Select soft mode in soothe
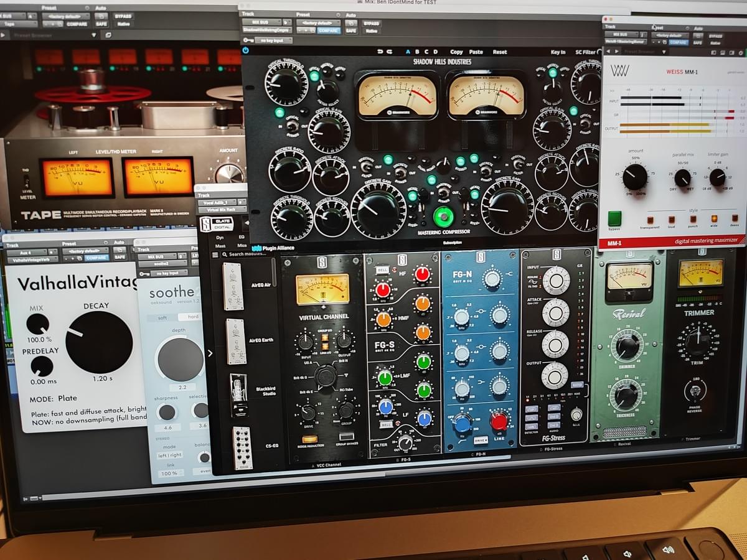The image size is (747, 560). (162, 317)
